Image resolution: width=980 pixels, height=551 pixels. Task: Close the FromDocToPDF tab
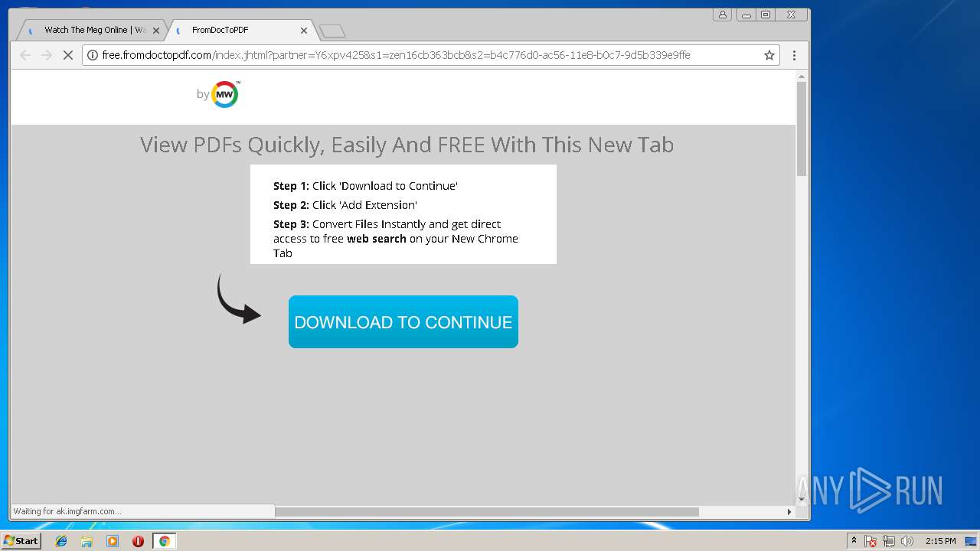[x=303, y=31]
